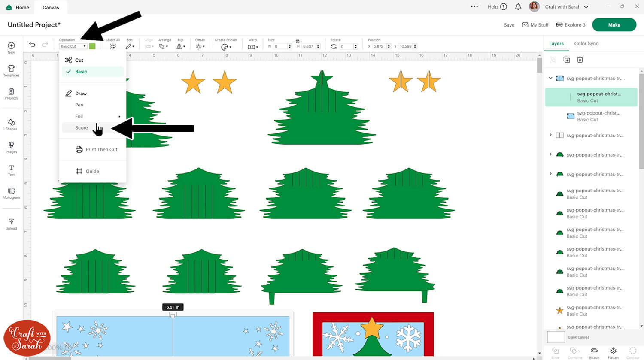
Task: Click the Select All icon
Action: pyautogui.click(x=112, y=46)
